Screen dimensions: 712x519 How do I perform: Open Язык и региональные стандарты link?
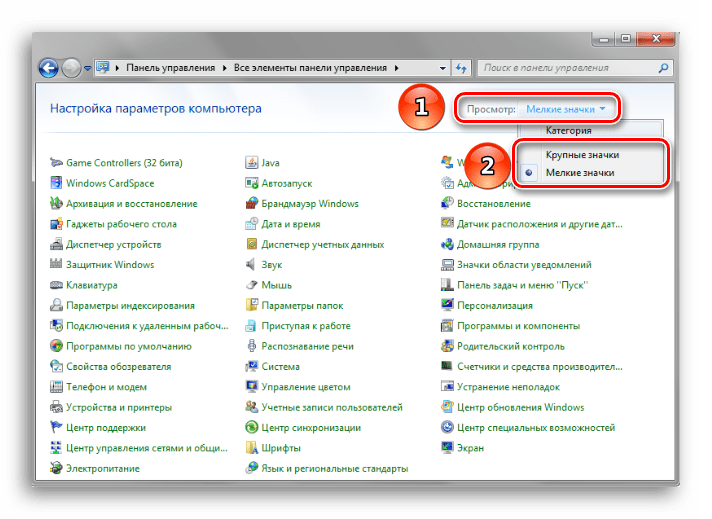point(335,469)
